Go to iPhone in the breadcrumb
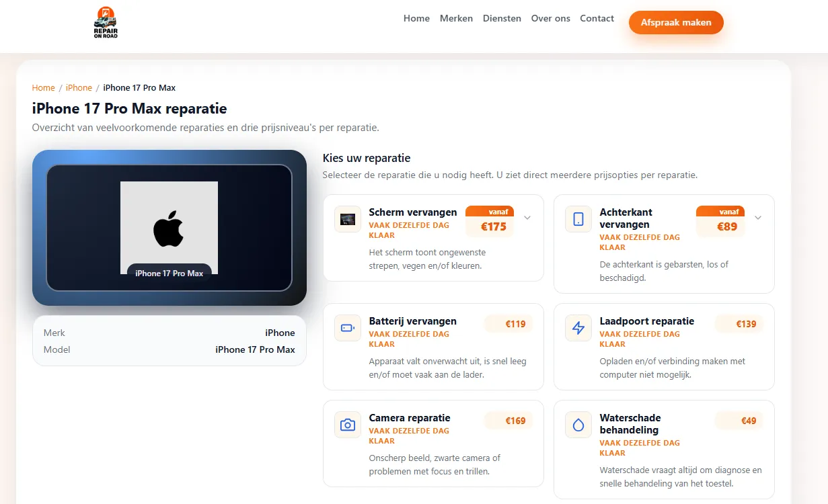The width and height of the screenshot is (828, 504). 79,87
